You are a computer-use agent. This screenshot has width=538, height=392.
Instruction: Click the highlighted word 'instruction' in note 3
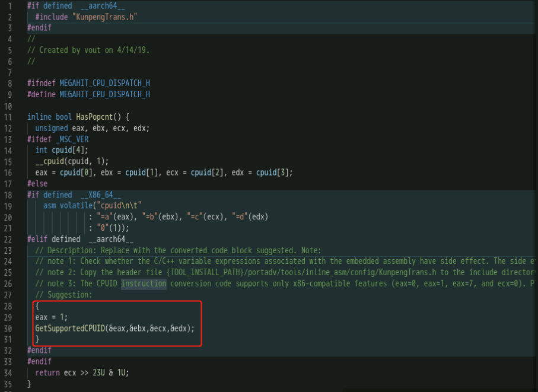(144, 283)
